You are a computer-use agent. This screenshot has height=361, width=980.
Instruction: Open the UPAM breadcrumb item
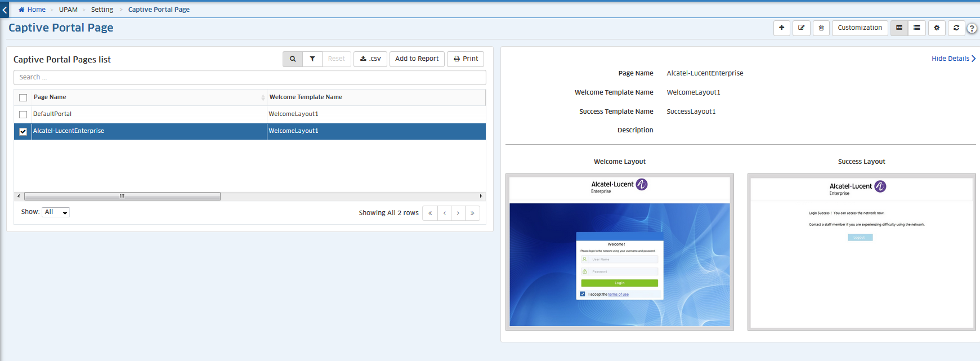[68, 10]
